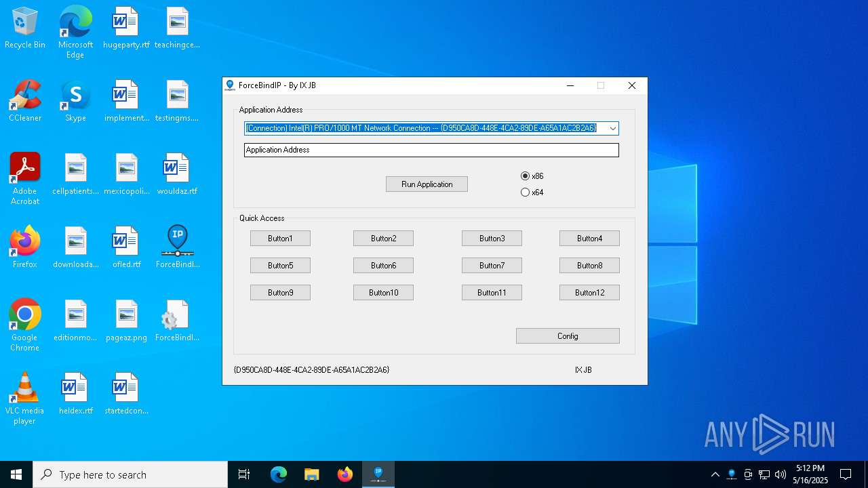This screenshot has width=868, height=488.
Task: Click Quick Access Button10
Action: [x=383, y=293]
